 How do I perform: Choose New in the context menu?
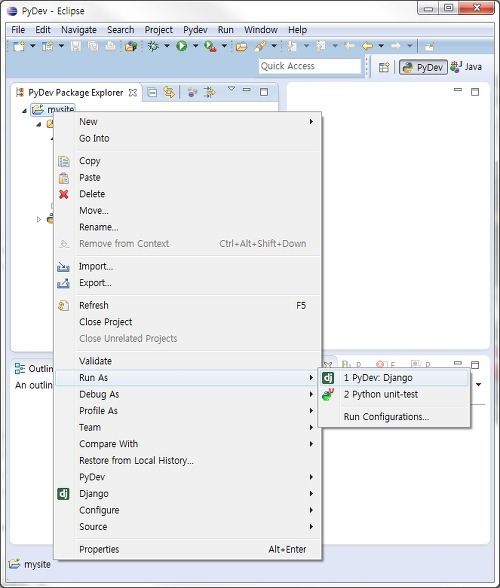coord(188,122)
